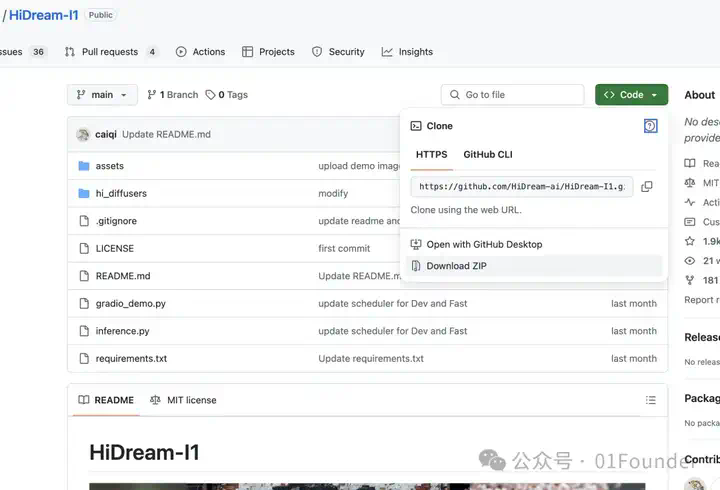The width and height of the screenshot is (720, 490).
Task: Open the Projects tab
Action: 268,52
